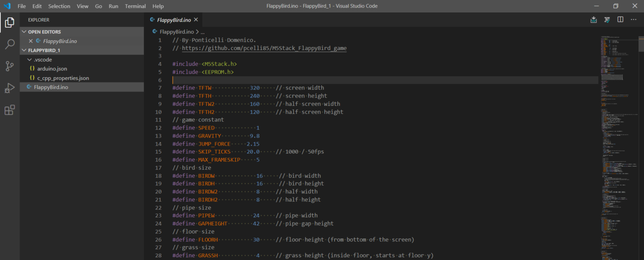Click the JSON icon beside arduino.json
Image resolution: width=644 pixels, height=260 pixels.
click(x=32, y=69)
